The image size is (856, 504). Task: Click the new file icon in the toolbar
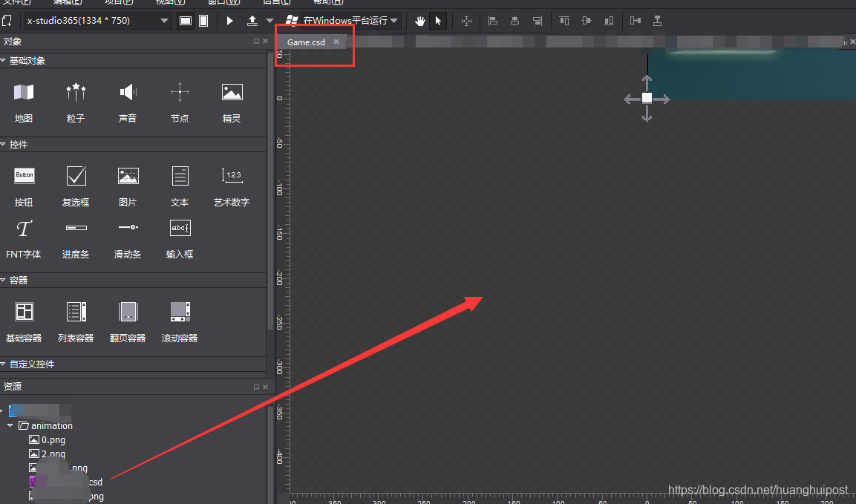click(x=7, y=21)
